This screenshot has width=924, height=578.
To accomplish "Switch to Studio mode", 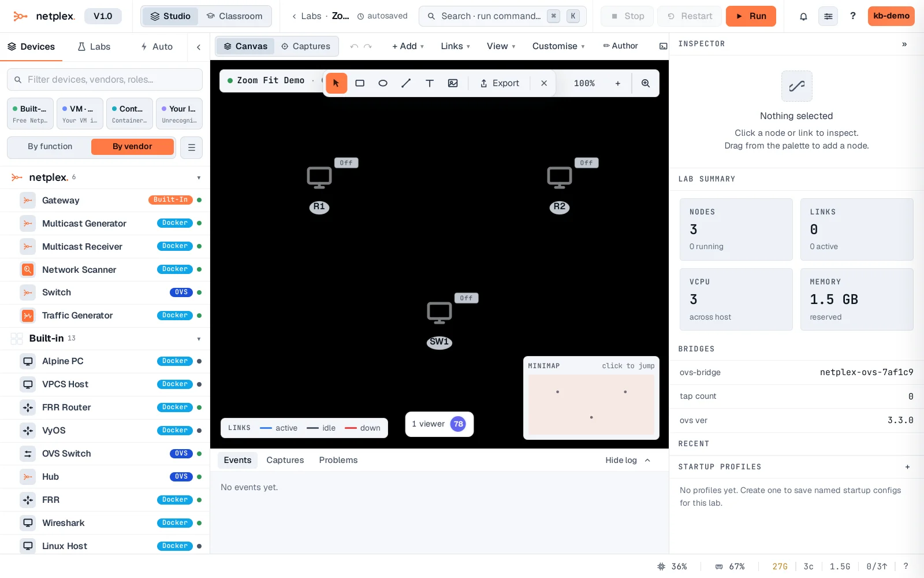I will coord(170,16).
